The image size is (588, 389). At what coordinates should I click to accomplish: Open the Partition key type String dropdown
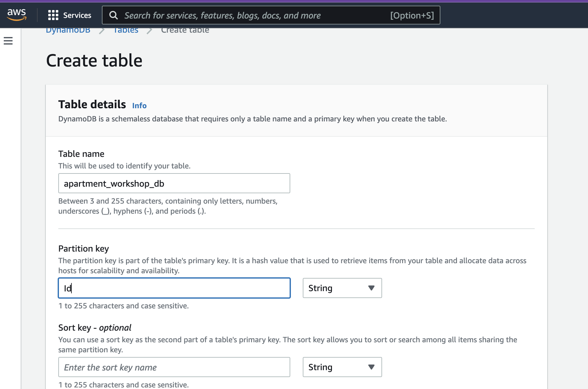[342, 288]
